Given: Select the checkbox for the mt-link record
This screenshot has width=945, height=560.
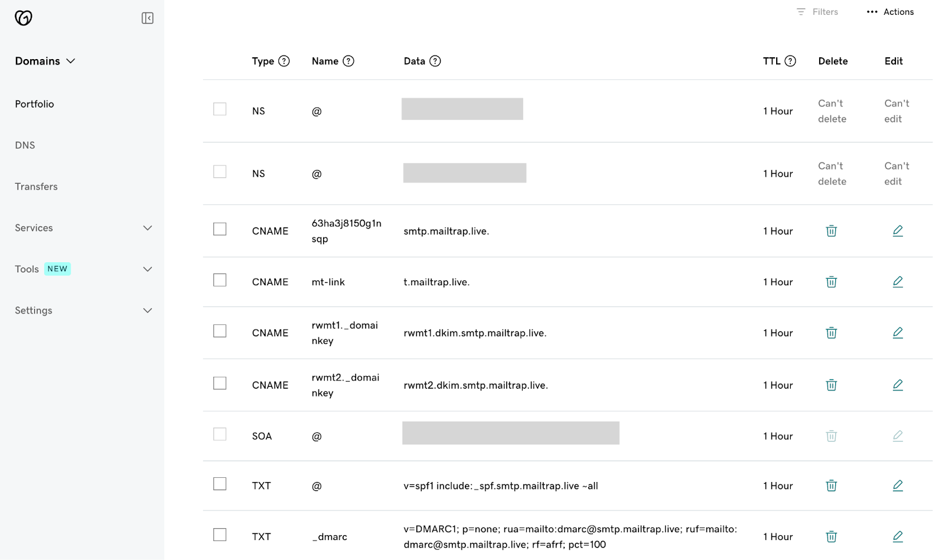Looking at the screenshot, I should point(219,279).
